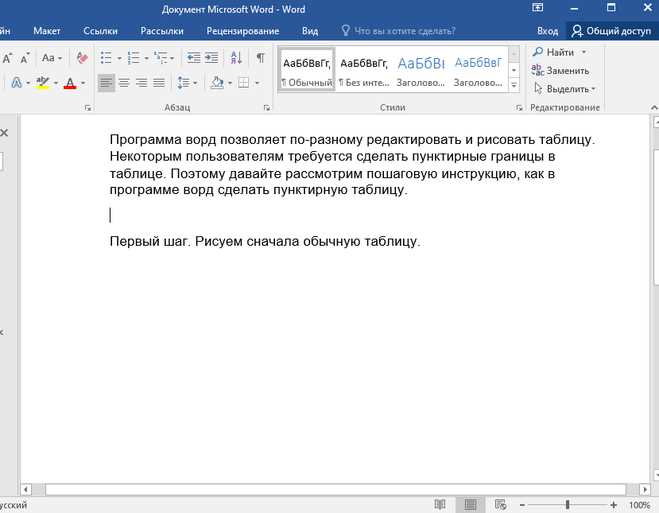Justify the paragraph text
The width and height of the screenshot is (659, 513).
pos(159,82)
